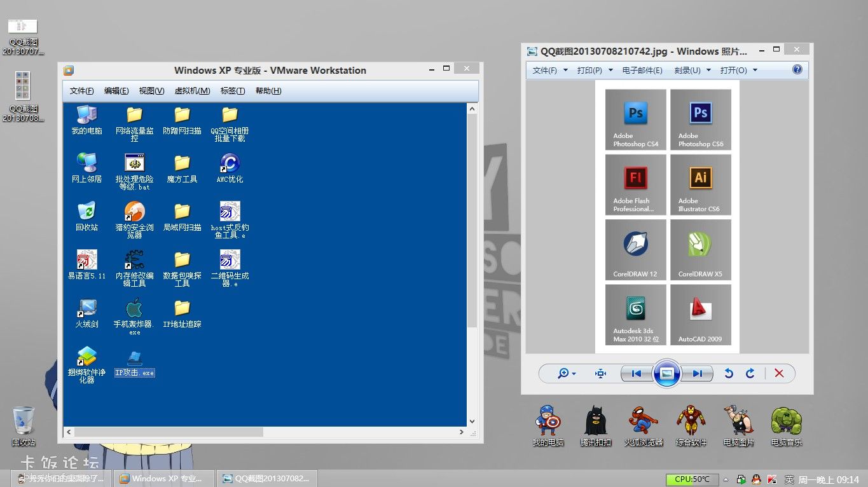Open the QQ penguin tray icon
868x487 pixels.
coord(756,479)
